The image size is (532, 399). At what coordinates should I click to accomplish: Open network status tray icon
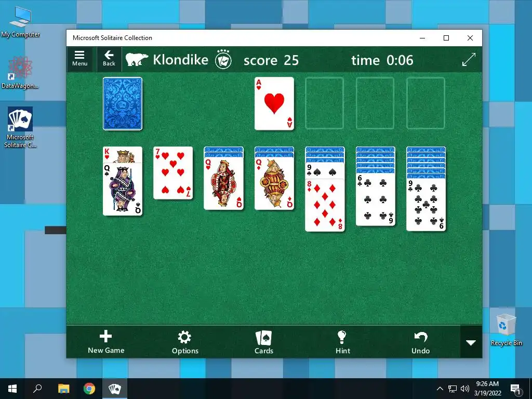coord(453,389)
